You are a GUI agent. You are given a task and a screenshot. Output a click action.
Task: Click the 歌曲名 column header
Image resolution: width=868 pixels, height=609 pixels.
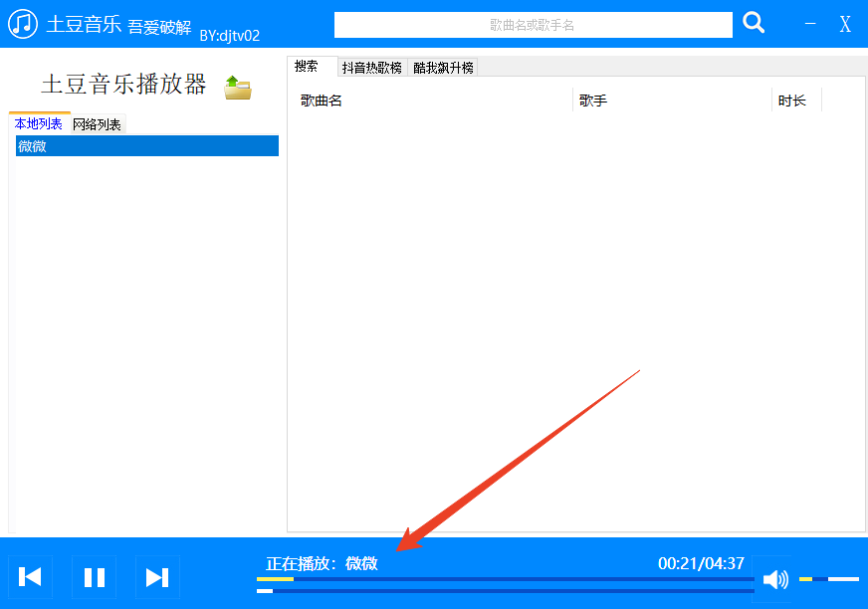[x=320, y=100]
